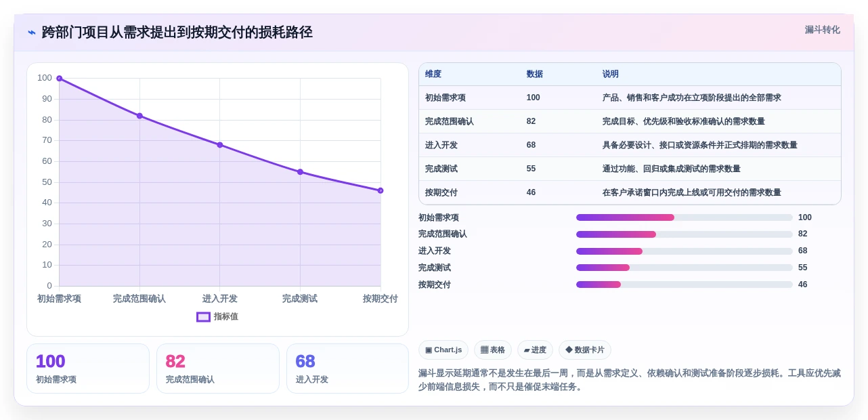Click the chart data point for 完成测试
This screenshot has height=420, width=868.
pyautogui.click(x=300, y=172)
